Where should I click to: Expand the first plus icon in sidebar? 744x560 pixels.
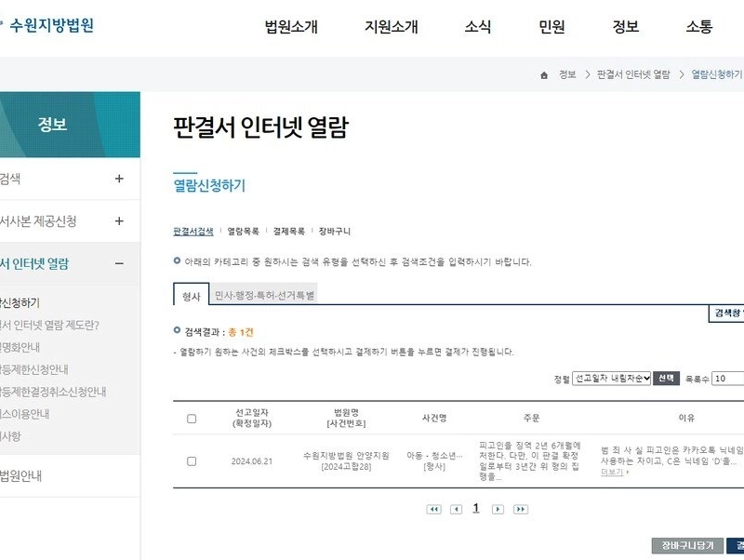[x=119, y=179]
